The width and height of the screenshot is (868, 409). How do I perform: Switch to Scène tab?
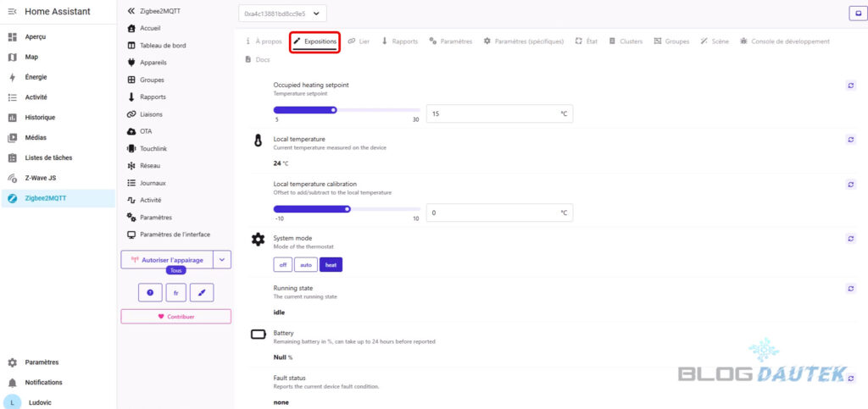click(x=715, y=41)
